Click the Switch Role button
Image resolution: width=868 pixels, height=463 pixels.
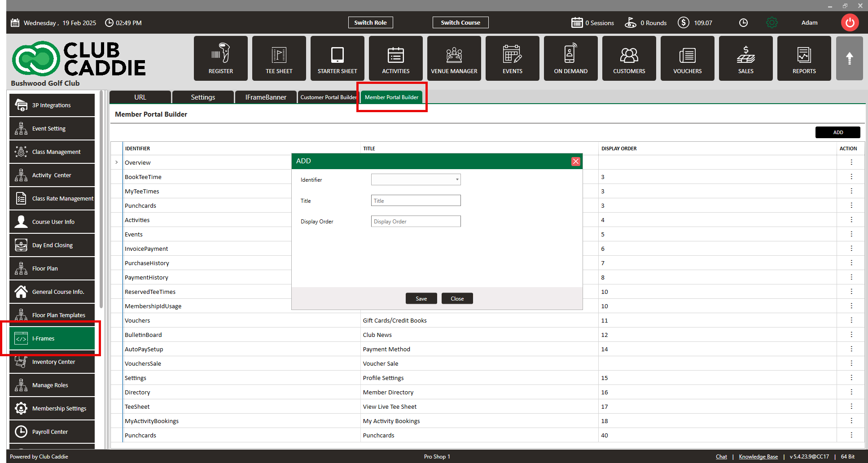[x=370, y=22]
